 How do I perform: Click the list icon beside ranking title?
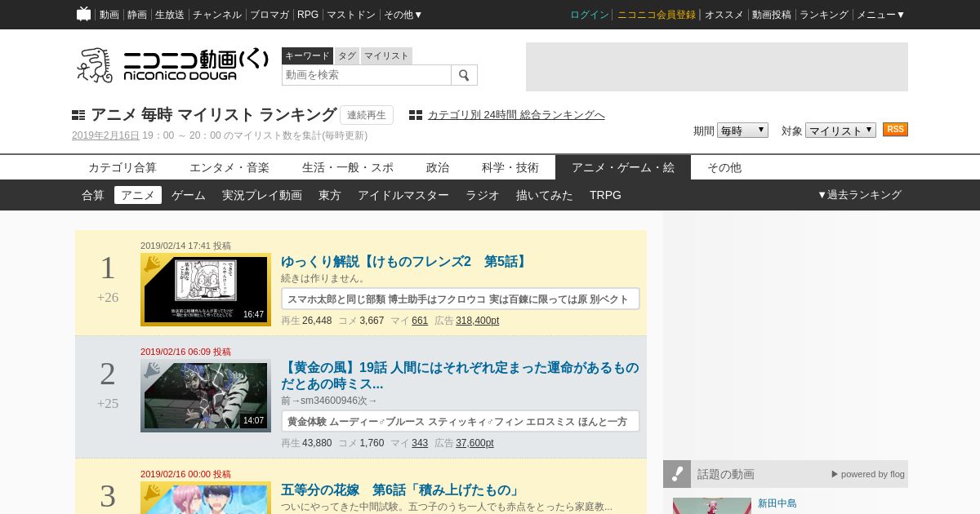click(78, 115)
